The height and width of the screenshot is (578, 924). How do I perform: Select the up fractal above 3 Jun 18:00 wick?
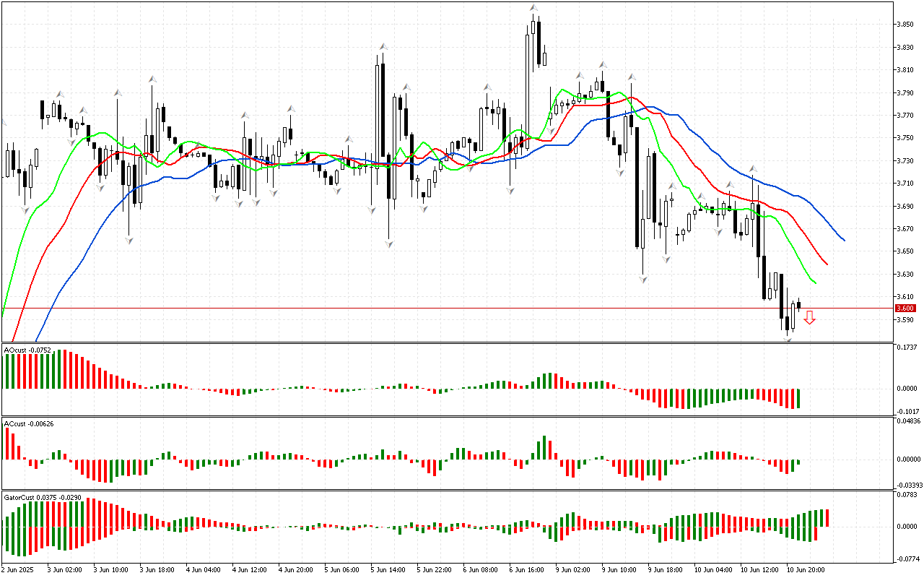[152, 79]
